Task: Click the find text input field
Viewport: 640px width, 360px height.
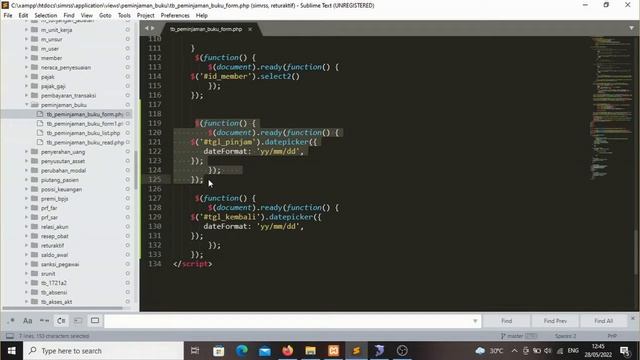Action: (288, 321)
